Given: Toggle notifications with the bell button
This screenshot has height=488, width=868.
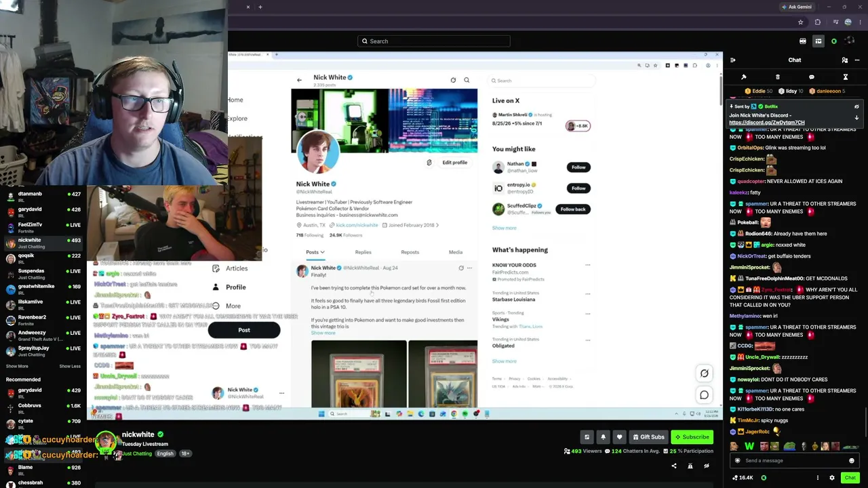Looking at the screenshot, I should pos(603,437).
